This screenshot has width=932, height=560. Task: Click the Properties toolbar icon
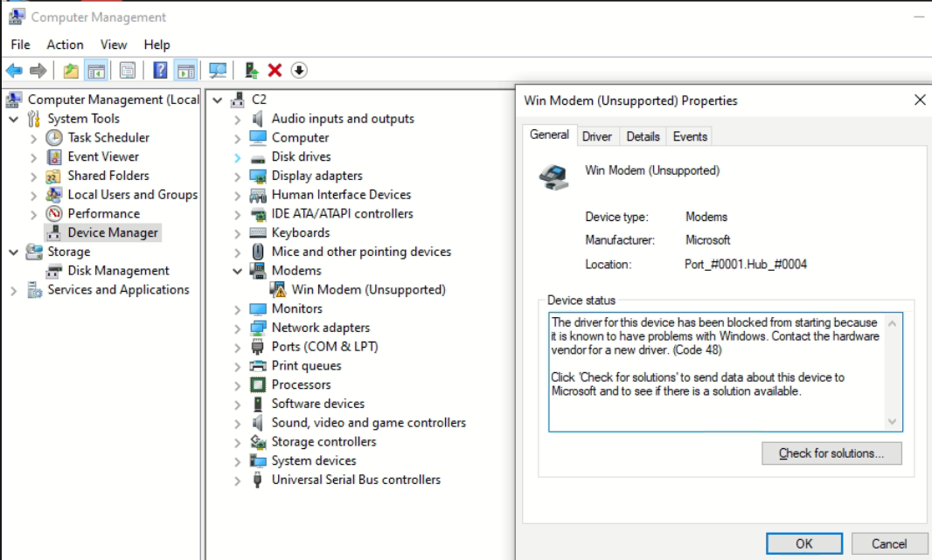[128, 71]
